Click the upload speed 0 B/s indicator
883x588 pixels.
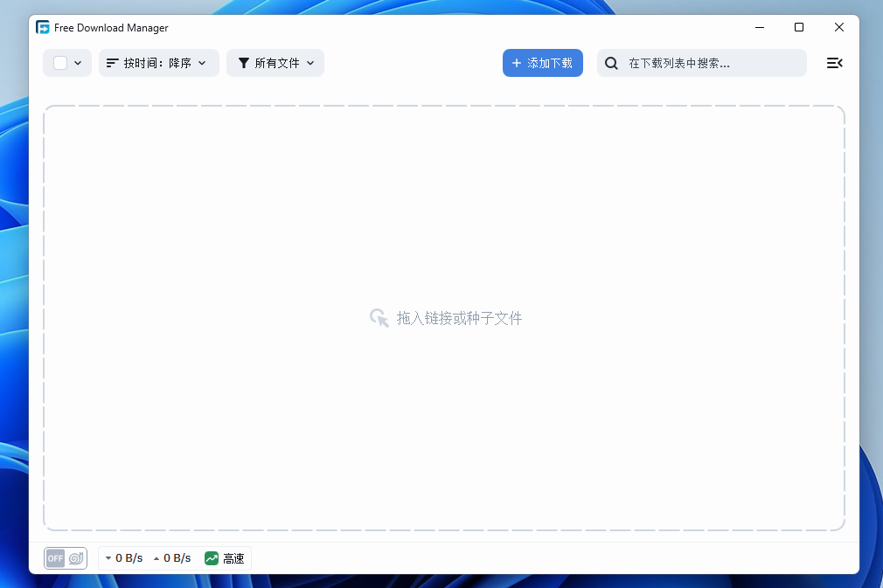point(172,558)
